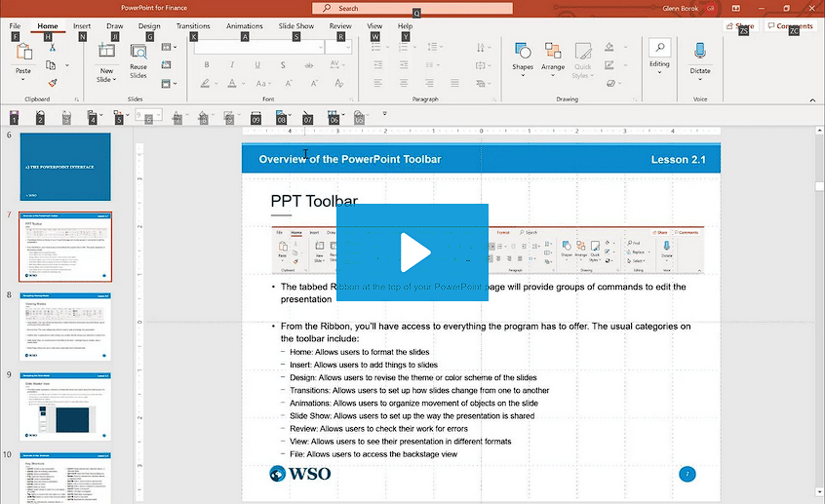Click the Paste clipboard icon
The image size is (825, 504).
pyautogui.click(x=23, y=52)
